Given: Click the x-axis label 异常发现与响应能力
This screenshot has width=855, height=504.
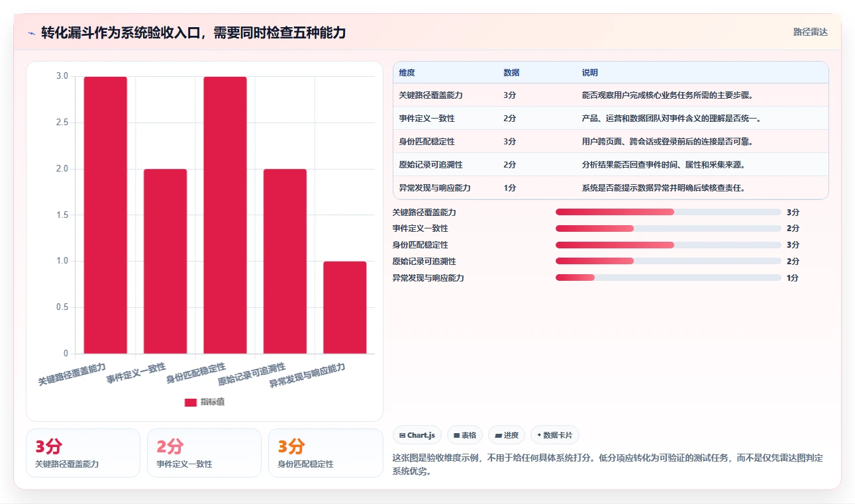Looking at the screenshot, I should click(x=308, y=375).
